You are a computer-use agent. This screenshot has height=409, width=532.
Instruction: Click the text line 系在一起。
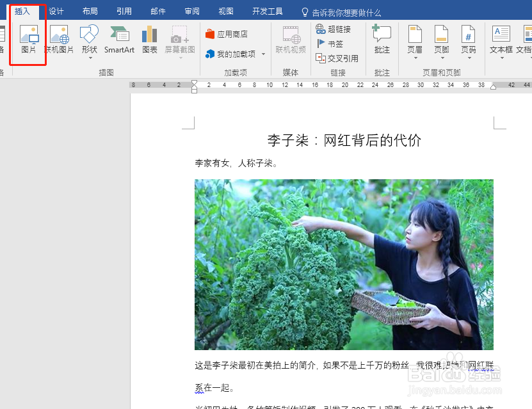pos(214,388)
